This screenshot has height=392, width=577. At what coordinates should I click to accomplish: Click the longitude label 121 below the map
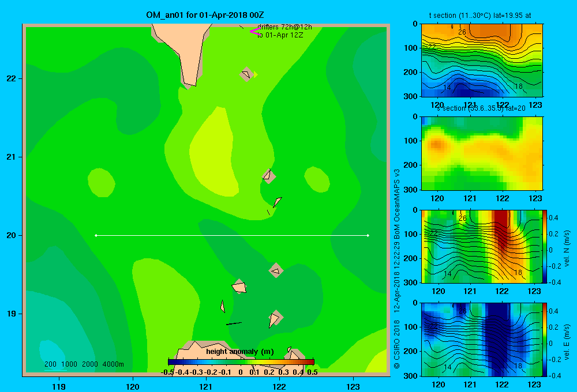coord(206,386)
